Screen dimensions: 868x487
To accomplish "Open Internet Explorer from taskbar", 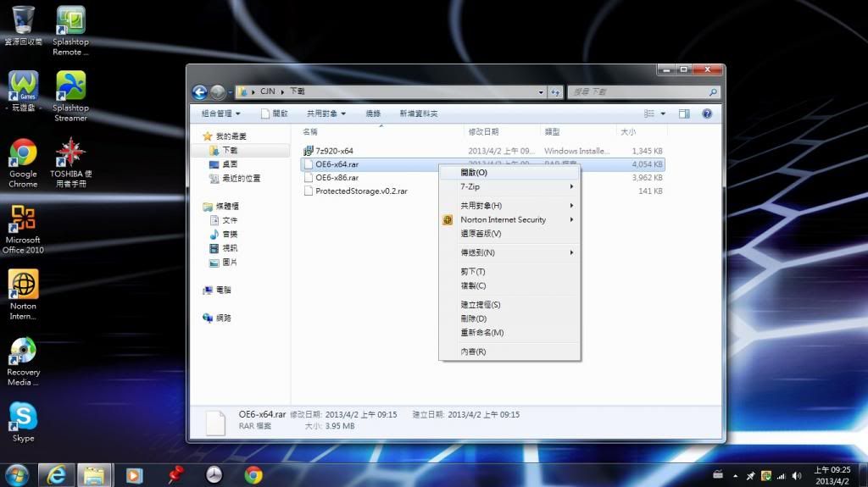I will tap(56, 475).
